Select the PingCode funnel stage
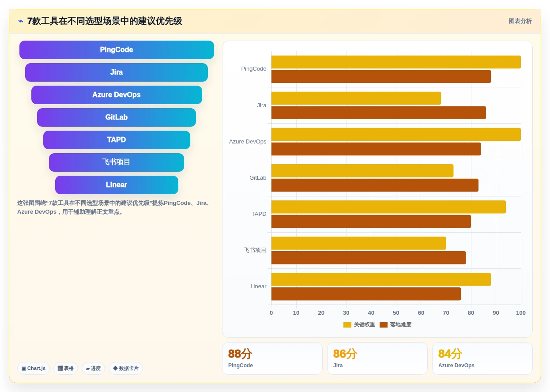The width and height of the screenshot is (550, 392). pyautogui.click(x=117, y=50)
